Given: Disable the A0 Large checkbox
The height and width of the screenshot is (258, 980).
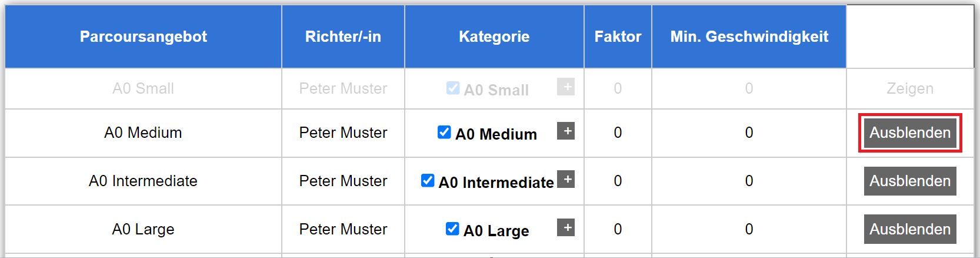Looking at the screenshot, I should click(452, 229).
